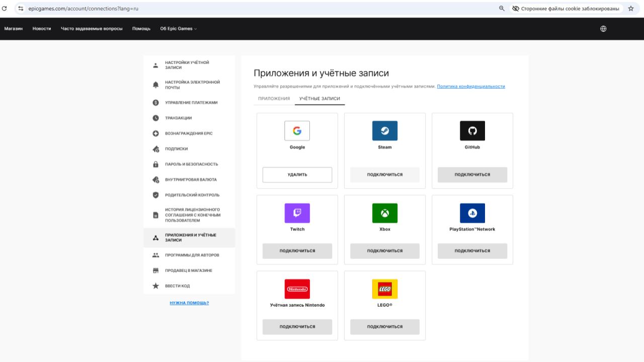Open История лицензионного соглашения sidebar item
The width and height of the screenshot is (644, 362).
189,215
